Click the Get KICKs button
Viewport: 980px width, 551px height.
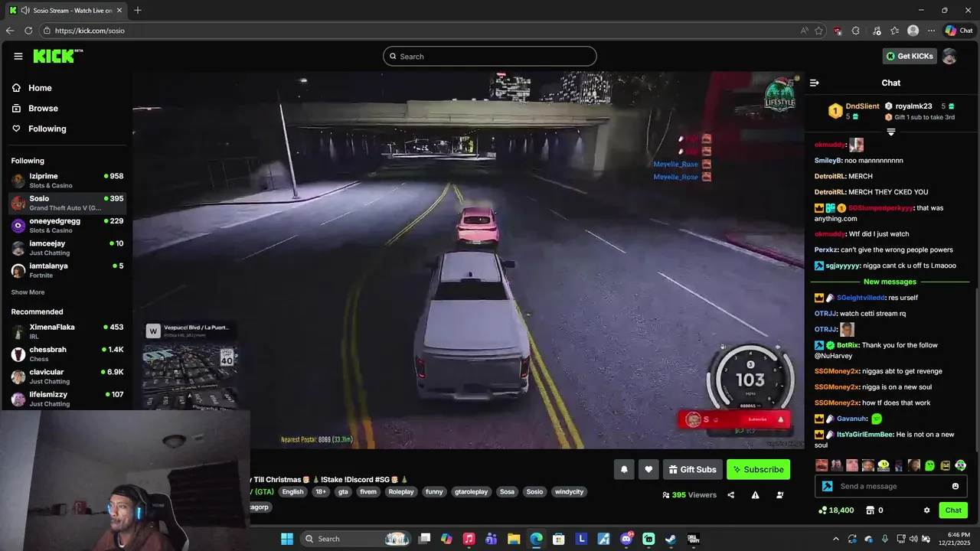click(x=910, y=56)
